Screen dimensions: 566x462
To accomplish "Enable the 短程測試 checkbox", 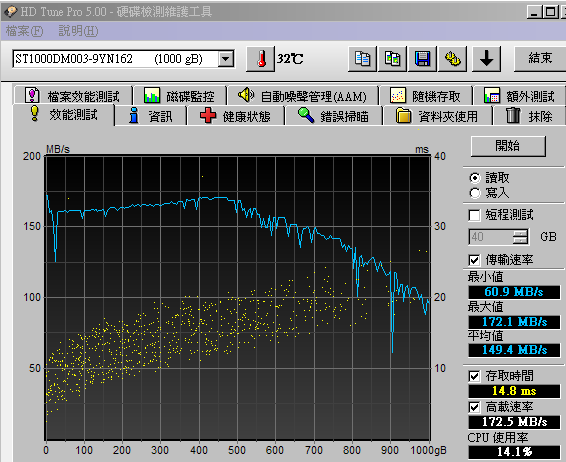I will point(474,215).
